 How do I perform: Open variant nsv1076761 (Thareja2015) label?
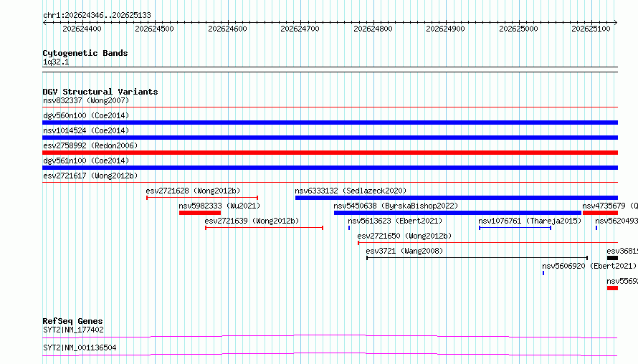(x=530, y=221)
